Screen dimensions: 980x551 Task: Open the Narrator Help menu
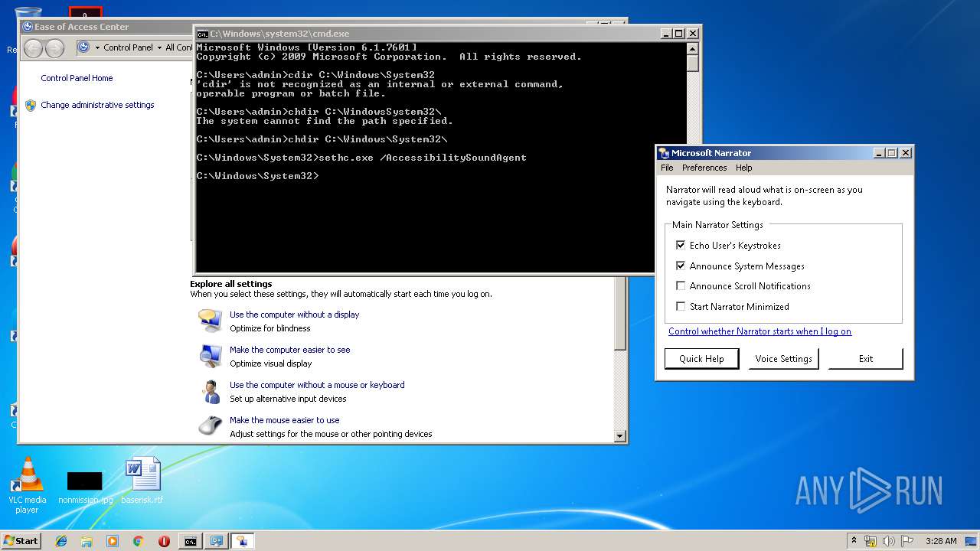pyautogui.click(x=744, y=168)
